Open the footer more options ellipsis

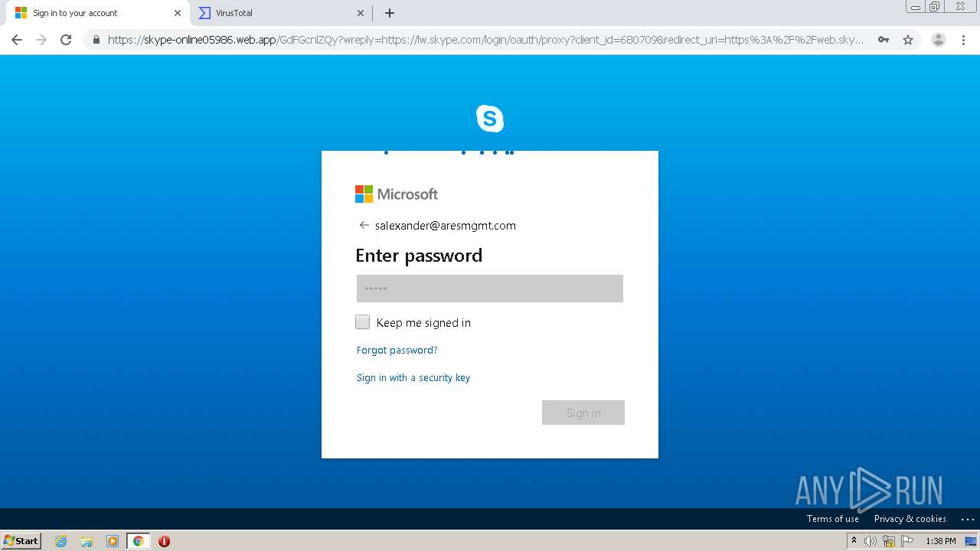[x=967, y=519]
